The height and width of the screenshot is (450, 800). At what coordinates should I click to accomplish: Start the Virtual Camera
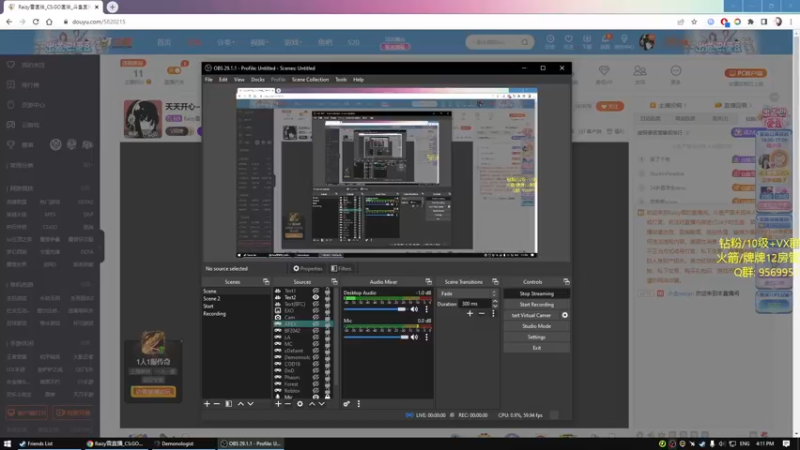[532, 315]
